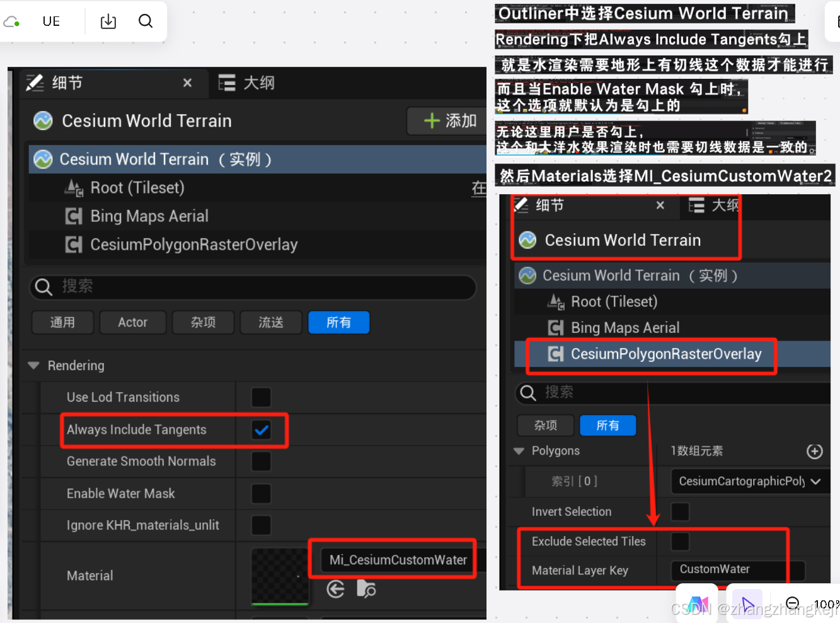This screenshot has height=623, width=840.
Task: Click the Material Layer Key CustomWater field
Action: coord(738,570)
